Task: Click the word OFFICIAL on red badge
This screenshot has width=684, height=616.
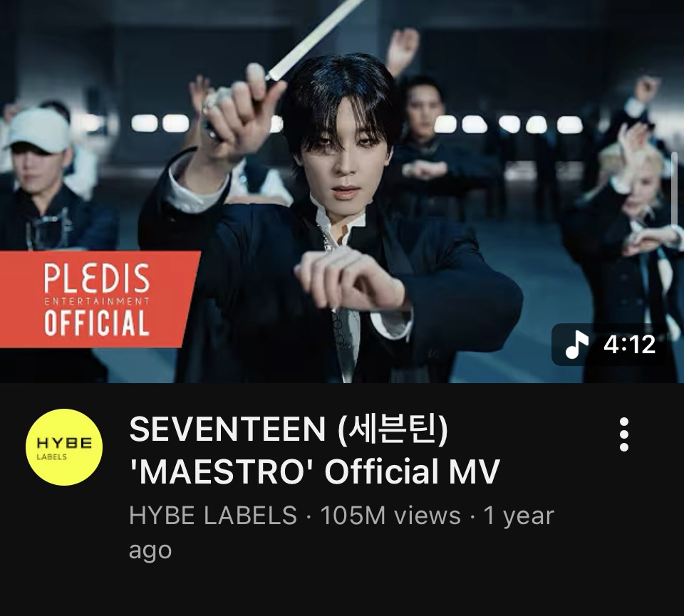Action: click(96, 323)
